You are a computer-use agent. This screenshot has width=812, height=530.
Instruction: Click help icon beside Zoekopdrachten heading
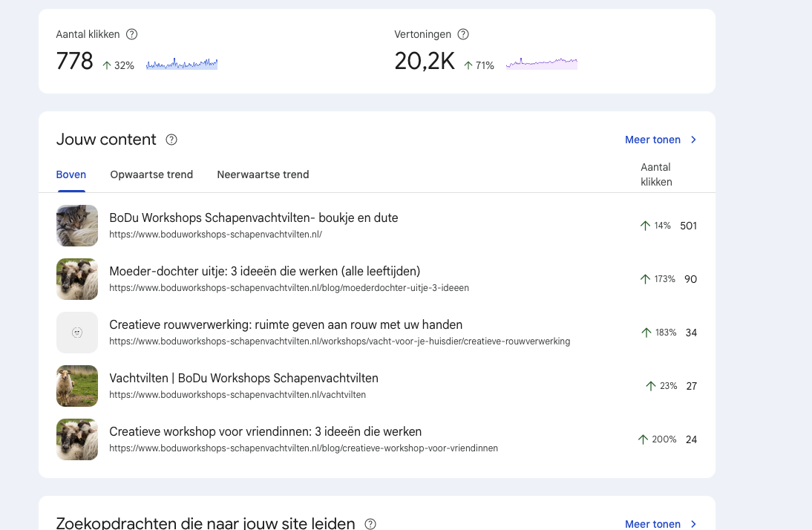pos(370,524)
